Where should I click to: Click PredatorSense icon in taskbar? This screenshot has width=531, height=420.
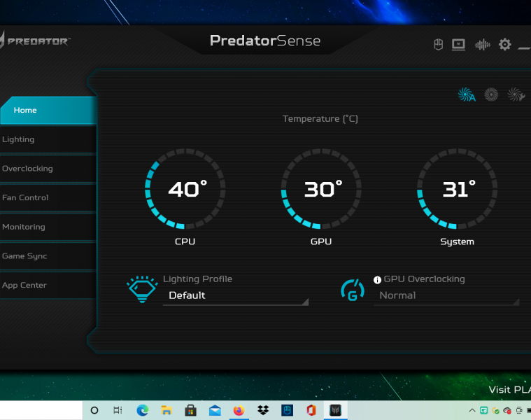click(x=335, y=410)
